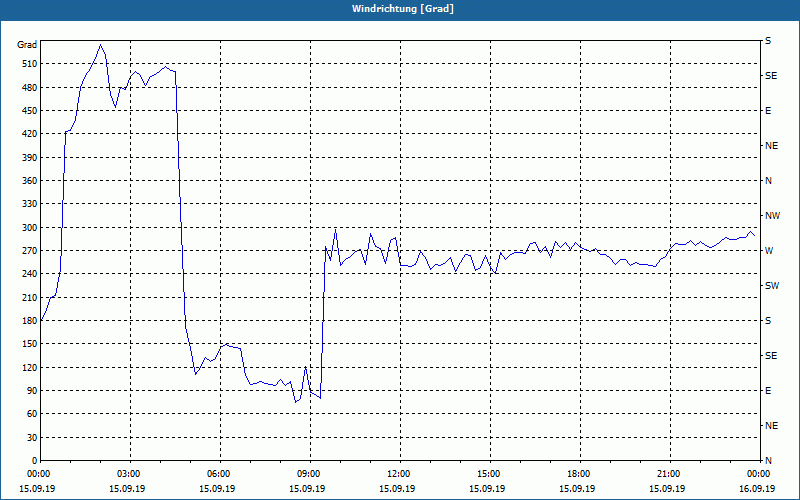The image size is (800, 500).
Task: Select the 06:00 time label
Action: [x=217, y=473]
